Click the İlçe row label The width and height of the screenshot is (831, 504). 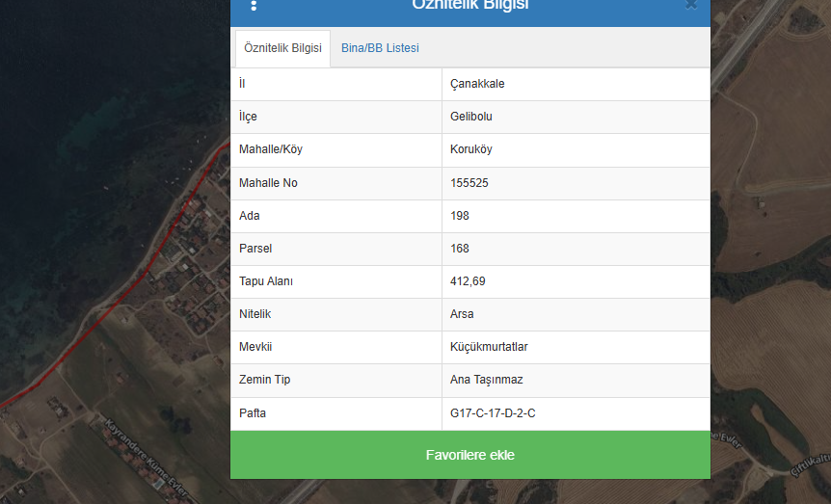pos(250,117)
